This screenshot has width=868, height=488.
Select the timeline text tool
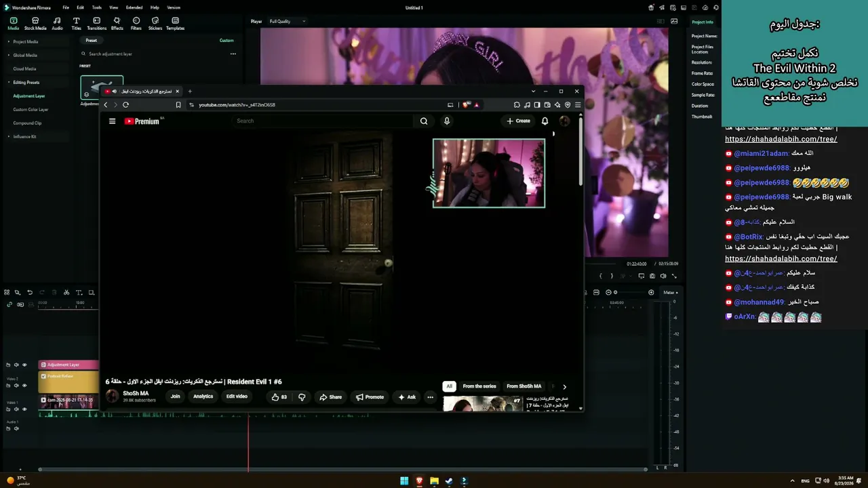pyautogui.click(x=79, y=293)
